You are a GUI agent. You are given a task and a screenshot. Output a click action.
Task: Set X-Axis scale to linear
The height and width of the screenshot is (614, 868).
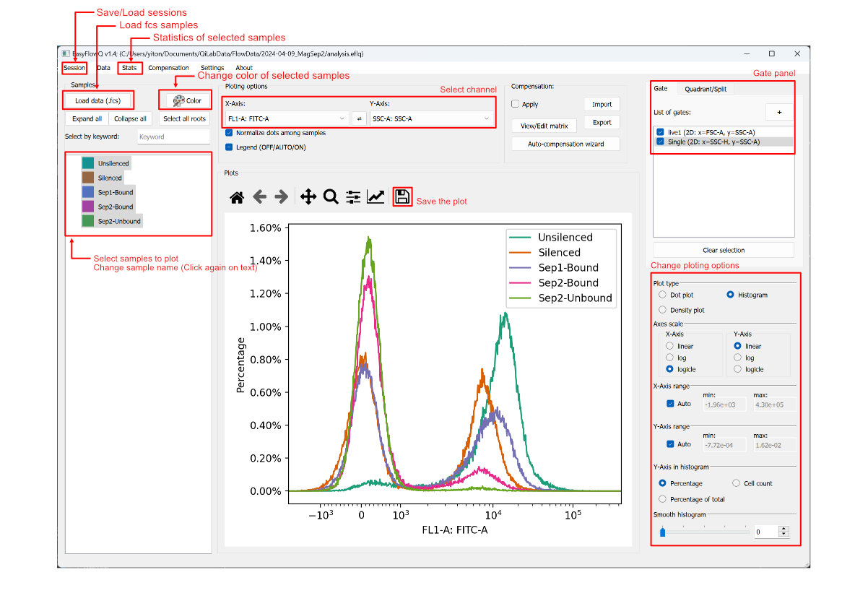(x=669, y=346)
